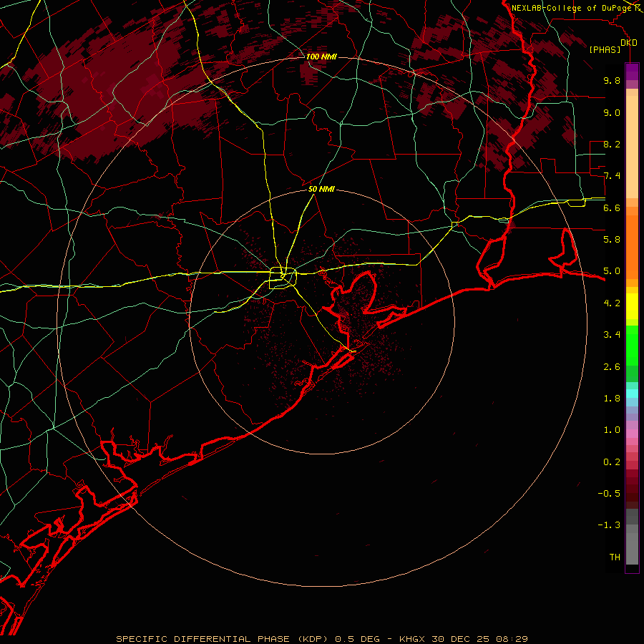Click the 8.2 value on the color scale
This screenshot has height=644, width=644.
[612, 144]
